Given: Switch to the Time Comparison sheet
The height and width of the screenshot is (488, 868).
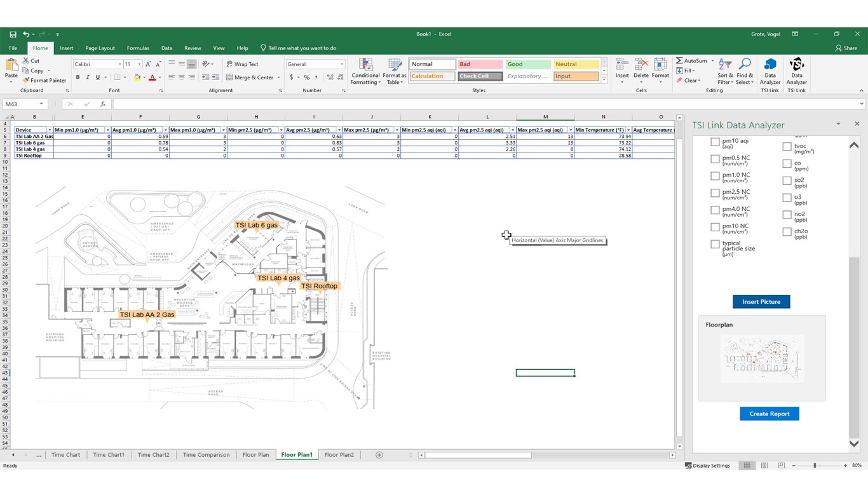Looking at the screenshot, I should (207, 455).
